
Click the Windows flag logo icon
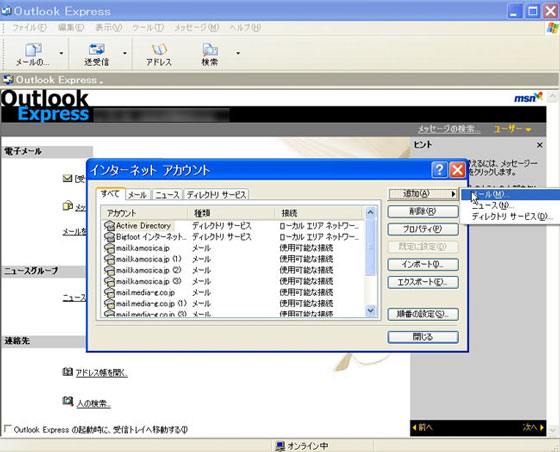552,28
